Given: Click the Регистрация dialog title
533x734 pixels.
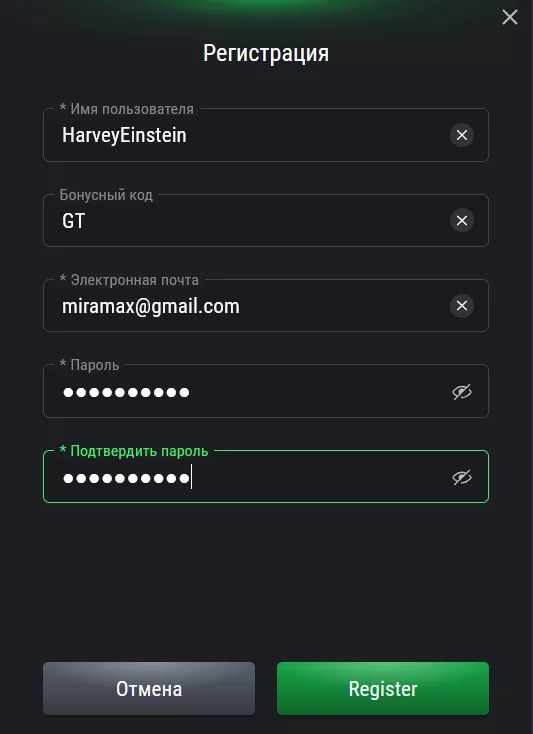Looking at the screenshot, I should point(266,53).
